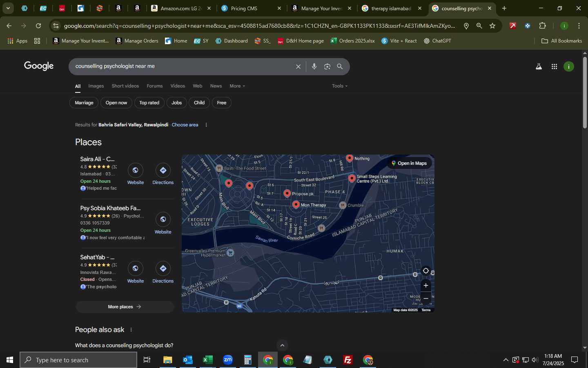
Task: Click the Google logo
Action: tap(39, 66)
